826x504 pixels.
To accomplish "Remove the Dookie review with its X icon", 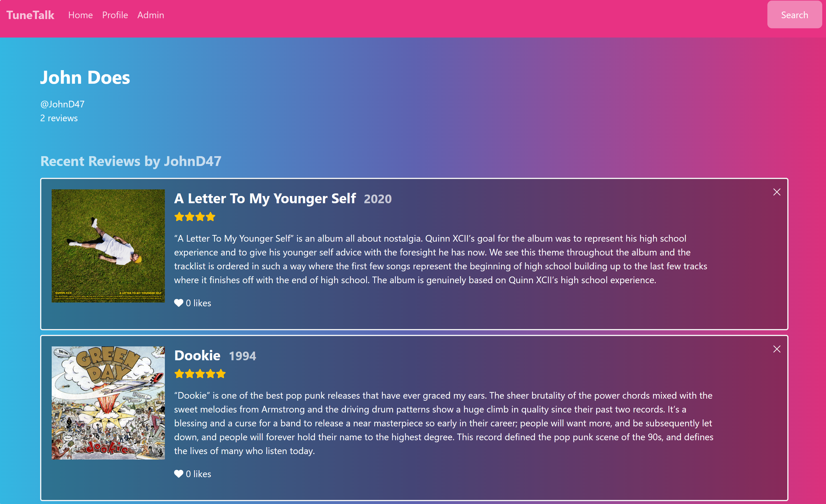I will 777,349.
